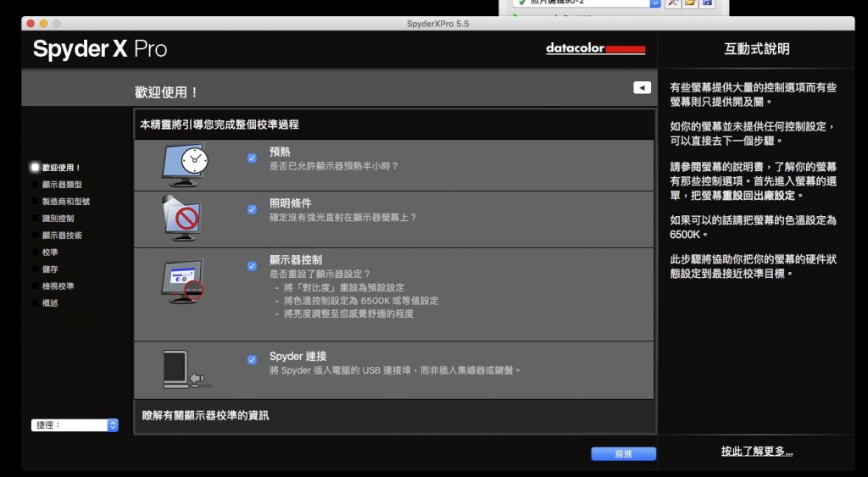
Task: Go to the 概述 step
Action: (x=50, y=302)
